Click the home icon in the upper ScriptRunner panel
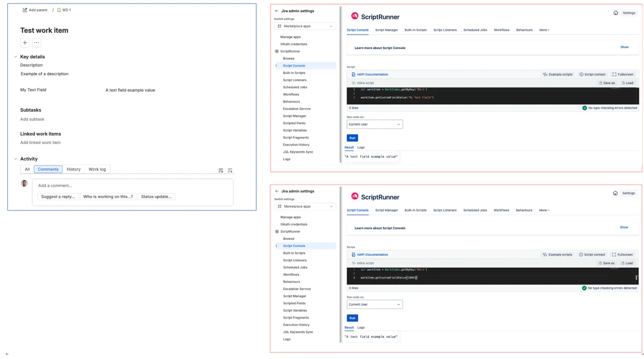644x359 pixels. tap(615, 13)
